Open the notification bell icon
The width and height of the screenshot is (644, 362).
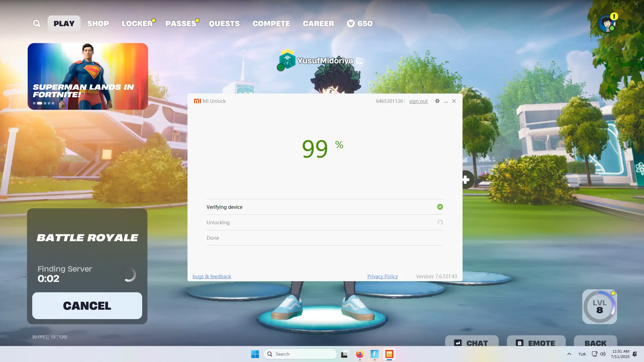[635, 354]
